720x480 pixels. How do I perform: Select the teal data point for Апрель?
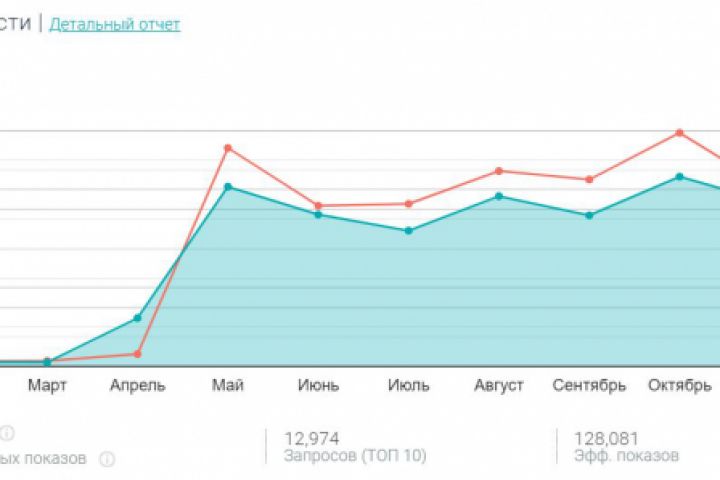137,318
